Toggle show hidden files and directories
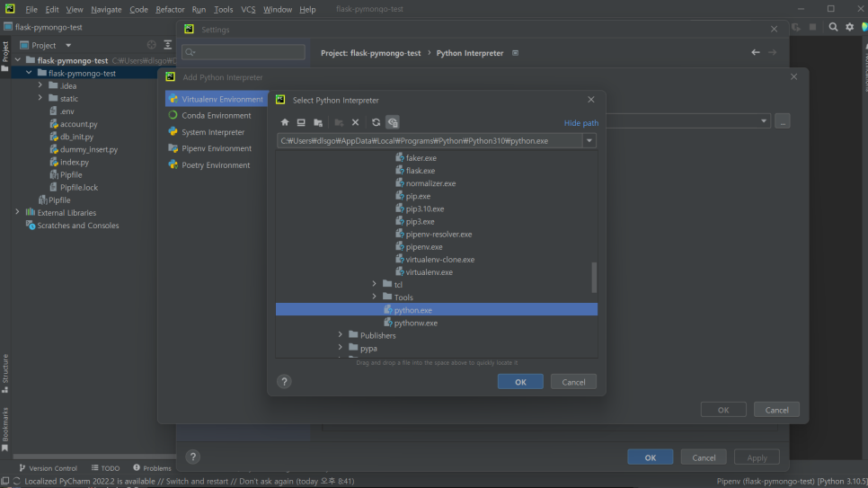 393,122
